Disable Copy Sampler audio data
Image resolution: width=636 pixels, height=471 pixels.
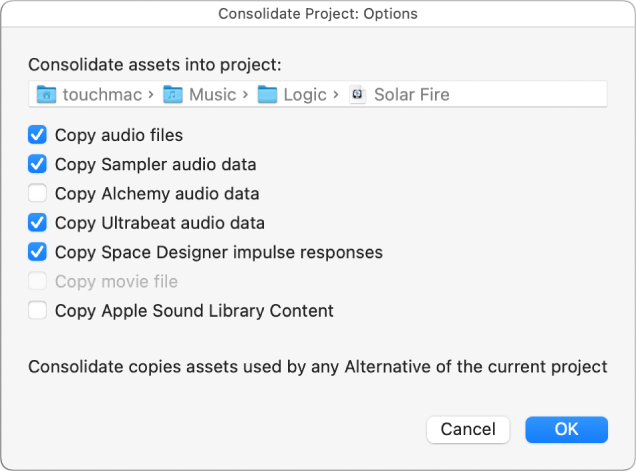coord(38,164)
